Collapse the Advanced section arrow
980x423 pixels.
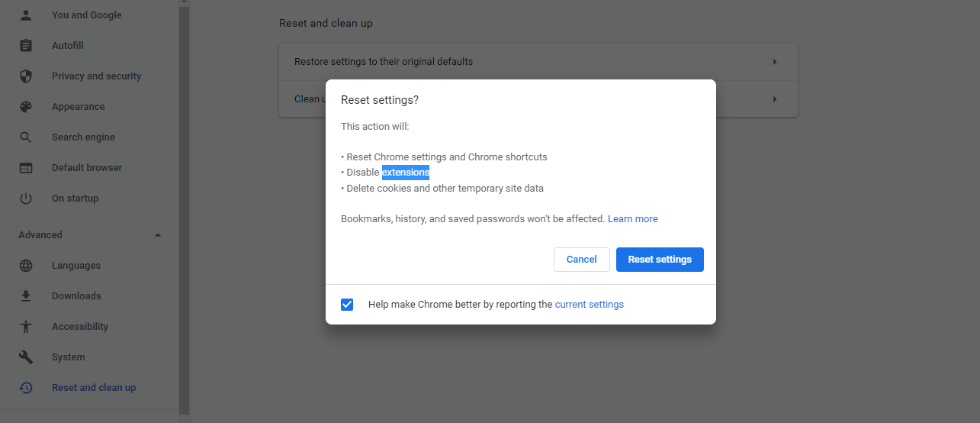coord(158,235)
